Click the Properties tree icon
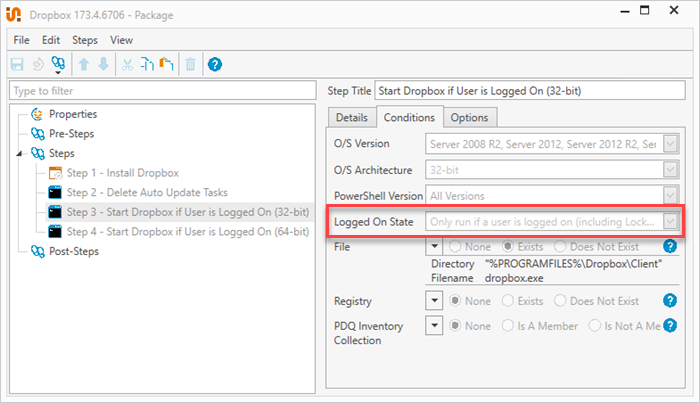 coord(37,114)
